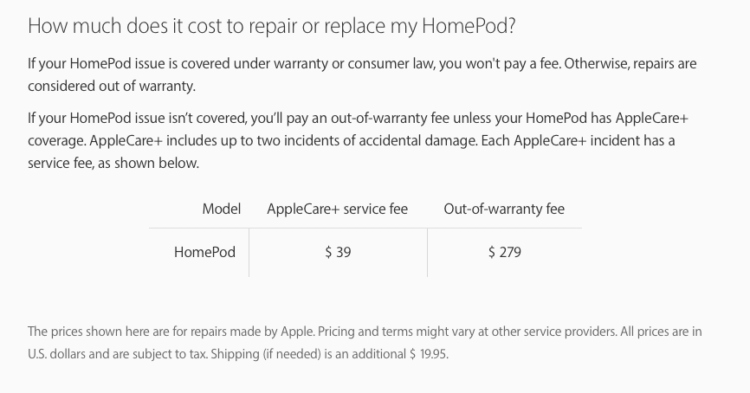Click the text 'considered out of warranty'
750x393 pixels.
(111, 86)
